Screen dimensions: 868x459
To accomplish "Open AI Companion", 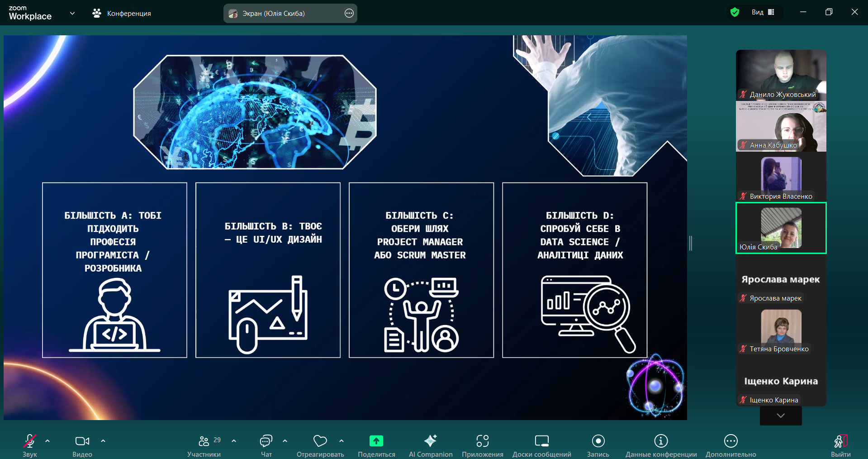I will (x=431, y=445).
